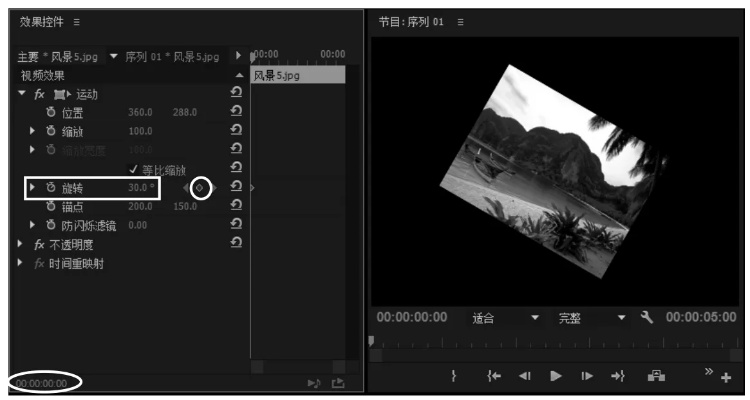
Task: Click program monitor playhead on time ruler
Action: click(x=371, y=341)
